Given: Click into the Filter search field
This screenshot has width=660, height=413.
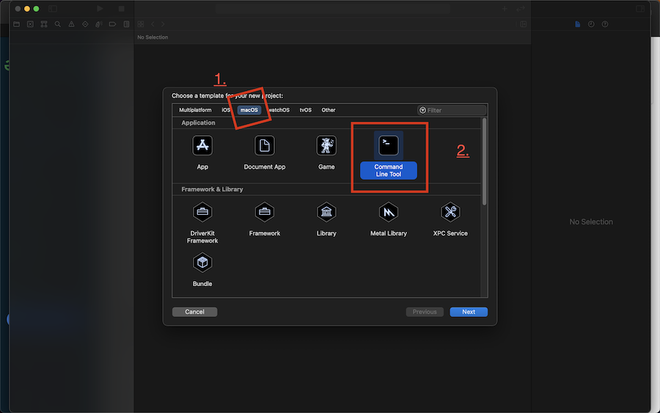Looking at the screenshot, I should click(451, 110).
